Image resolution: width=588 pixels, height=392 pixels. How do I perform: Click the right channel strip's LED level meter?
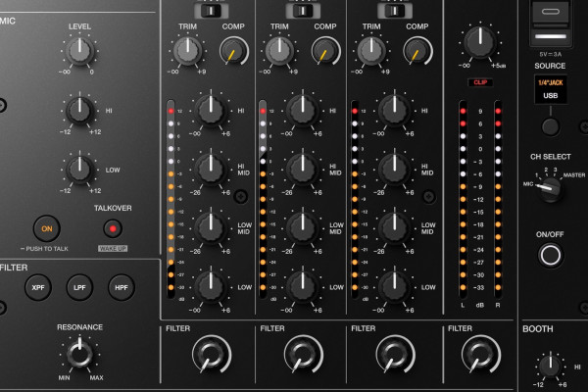355,199
